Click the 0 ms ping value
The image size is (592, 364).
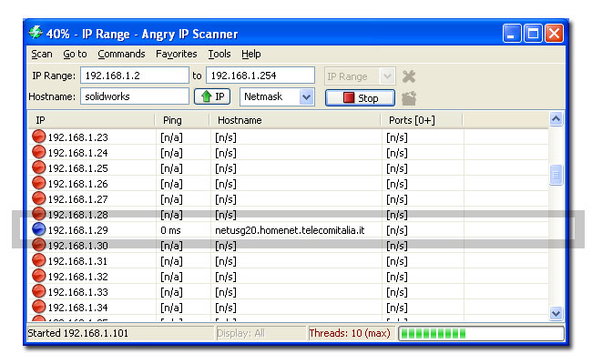pos(170,230)
